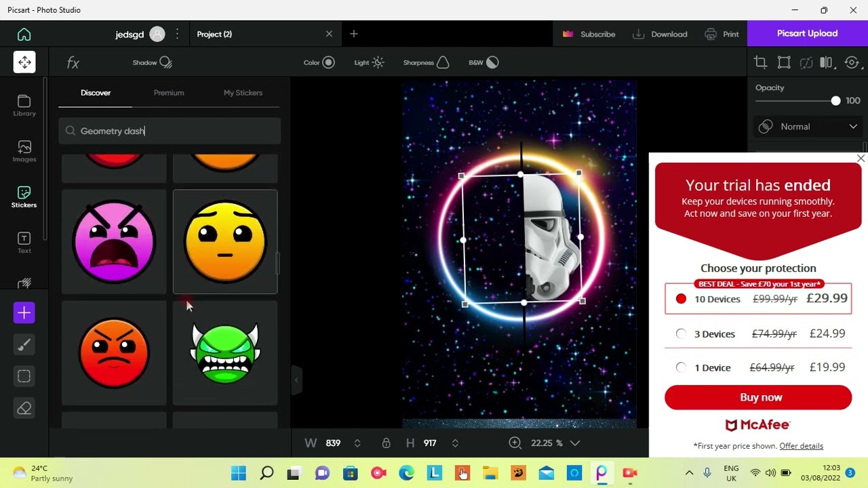Open the Color adjustment
The width and height of the screenshot is (868, 488).
[319, 62]
